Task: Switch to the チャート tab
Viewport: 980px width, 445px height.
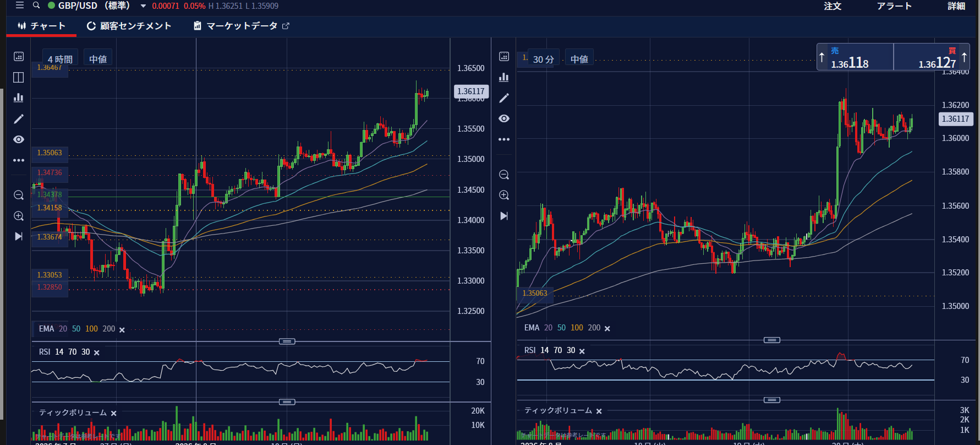Action: (41, 26)
